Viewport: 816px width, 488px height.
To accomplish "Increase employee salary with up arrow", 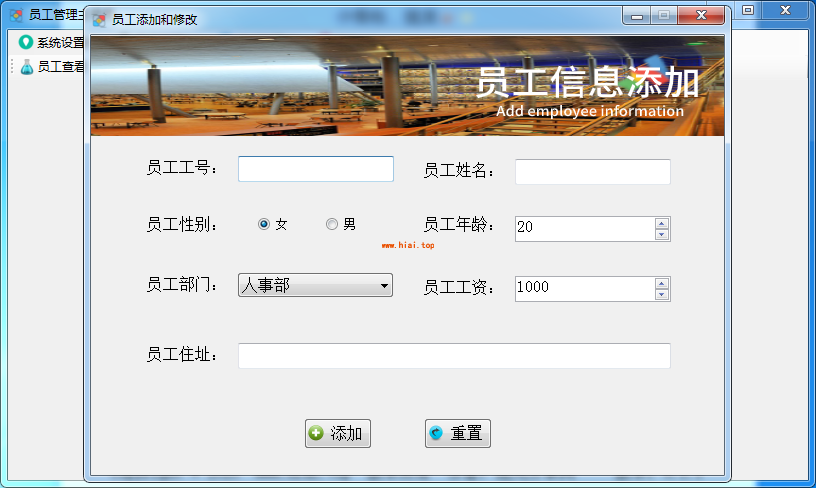I will (x=661, y=284).
